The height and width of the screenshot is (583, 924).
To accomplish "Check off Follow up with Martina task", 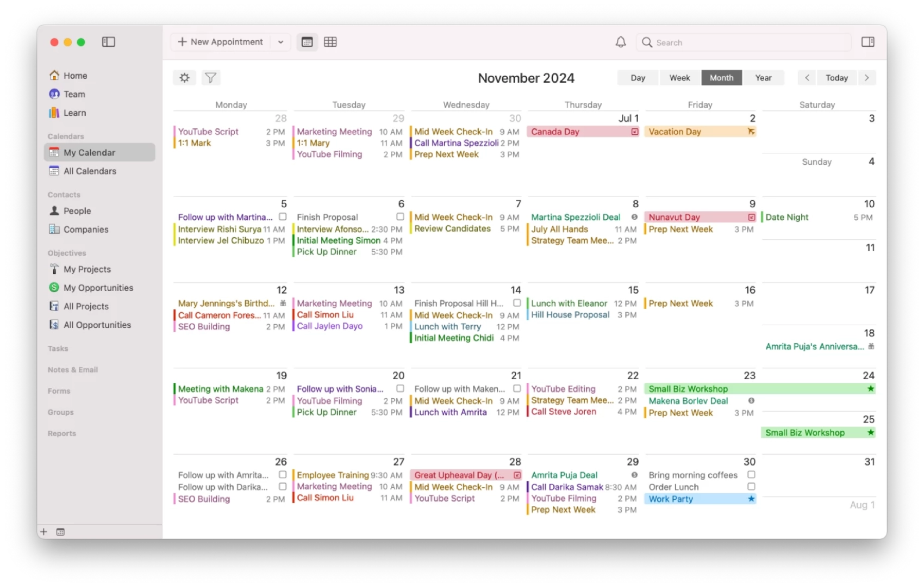I will click(283, 217).
